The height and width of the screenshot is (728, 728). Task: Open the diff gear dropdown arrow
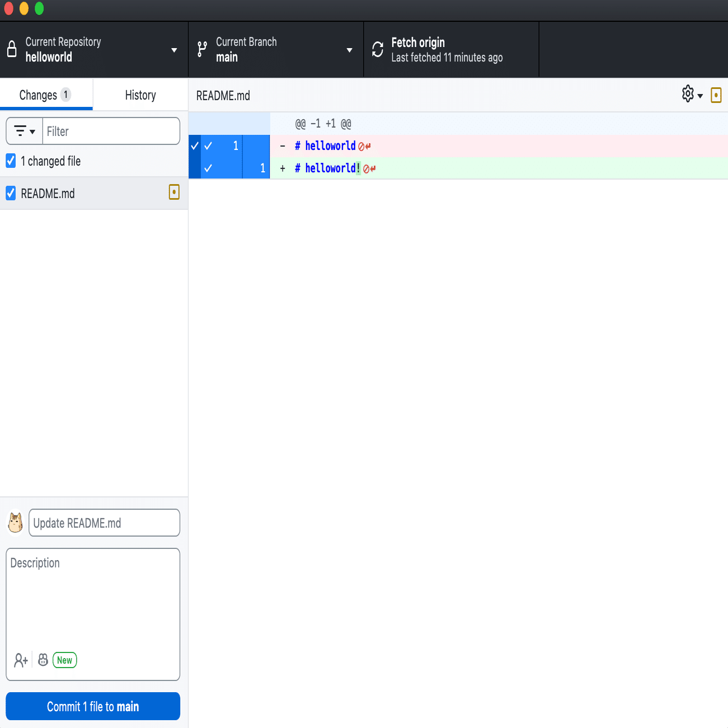pos(699,95)
